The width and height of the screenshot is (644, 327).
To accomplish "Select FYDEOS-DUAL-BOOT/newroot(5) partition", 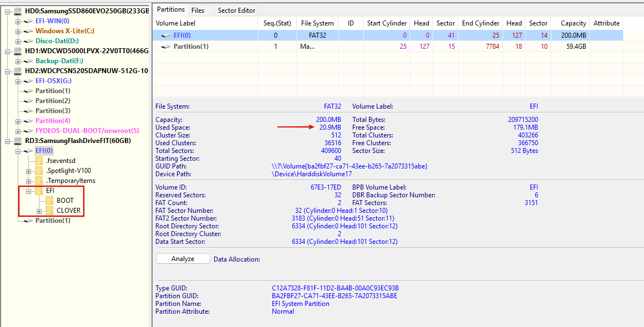I will (x=87, y=131).
